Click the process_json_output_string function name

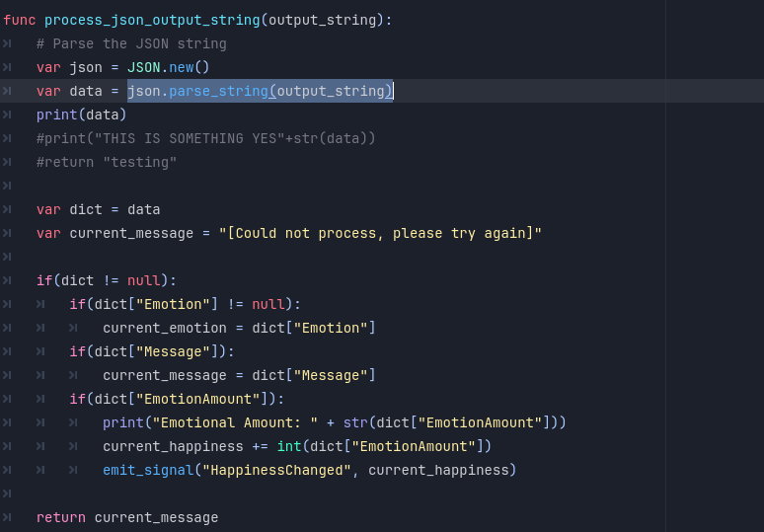coord(152,20)
